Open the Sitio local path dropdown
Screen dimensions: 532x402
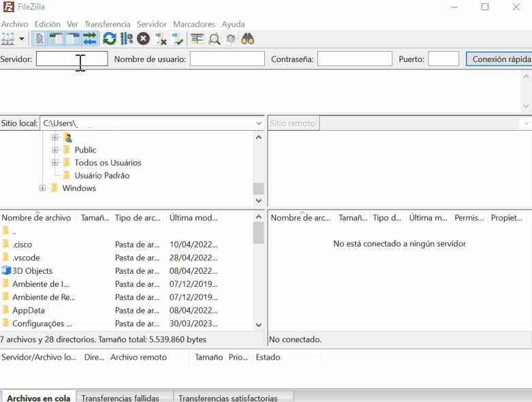point(259,123)
